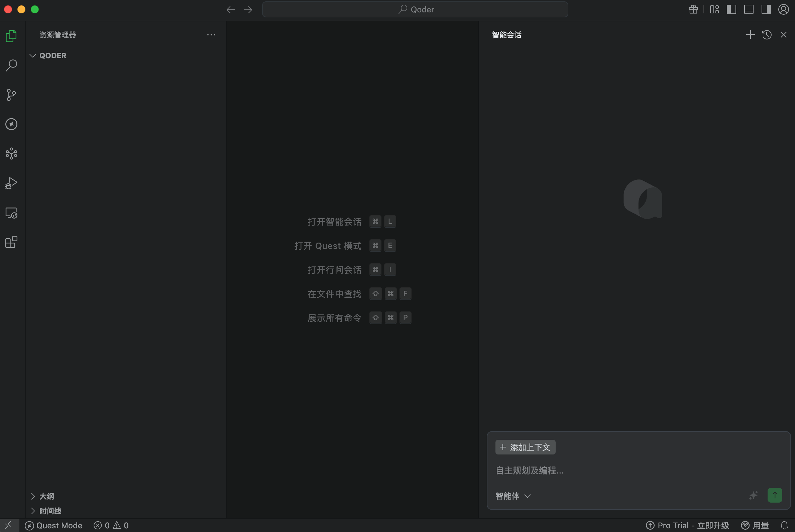
Task: Open the 智能体 agent dropdown
Action: 513,496
